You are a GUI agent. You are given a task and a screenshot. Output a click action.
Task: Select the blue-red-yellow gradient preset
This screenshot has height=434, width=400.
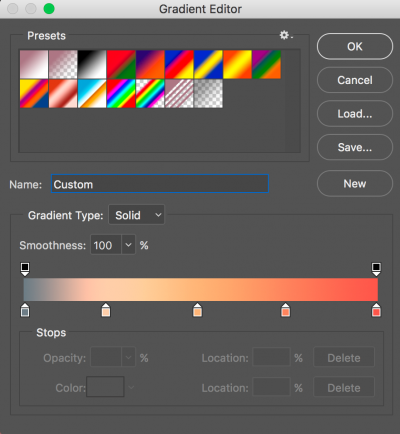point(179,64)
